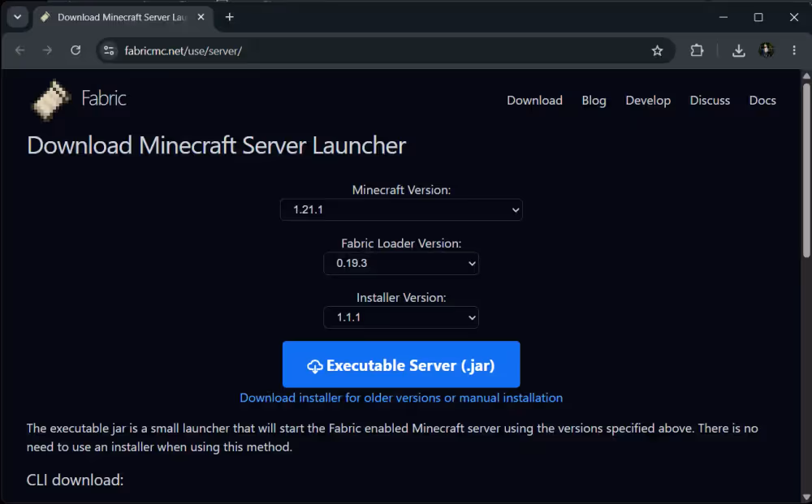Click the page vertical scrollbar thumb

click(x=806, y=170)
